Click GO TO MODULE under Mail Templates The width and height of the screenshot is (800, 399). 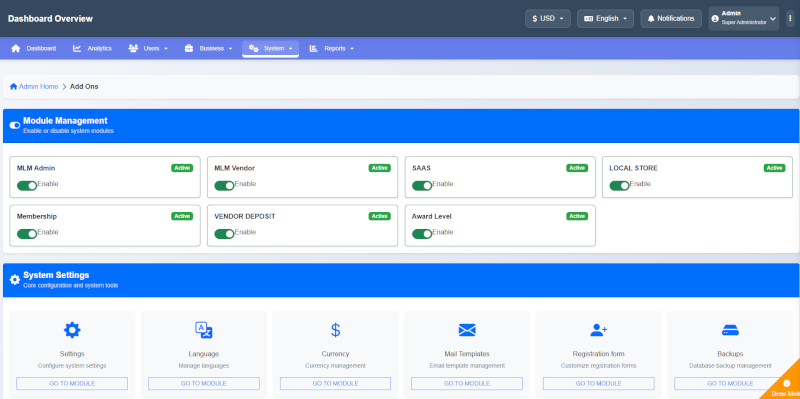pyautogui.click(x=467, y=384)
